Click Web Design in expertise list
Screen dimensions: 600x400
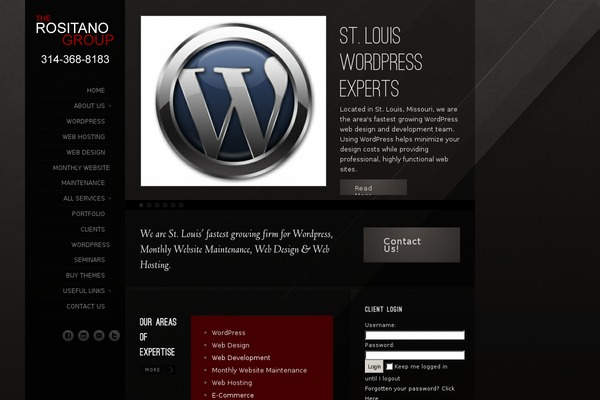pyautogui.click(x=230, y=345)
